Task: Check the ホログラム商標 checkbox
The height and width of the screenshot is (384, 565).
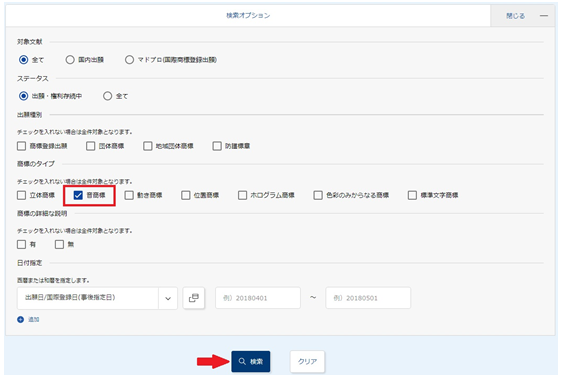Action: pyautogui.click(x=243, y=195)
